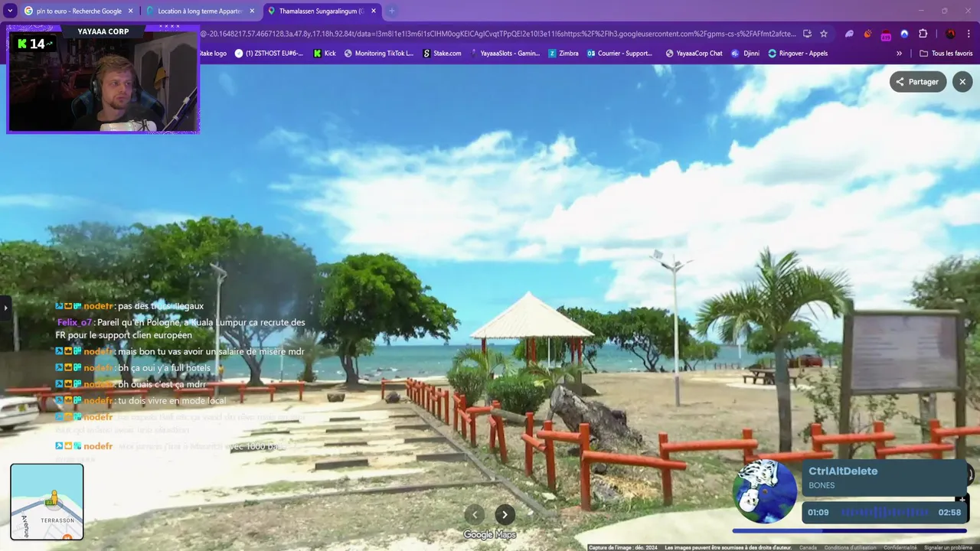This screenshot has height=551, width=980.
Task: Open the browser profile avatar
Action: (x=950, y=34)
